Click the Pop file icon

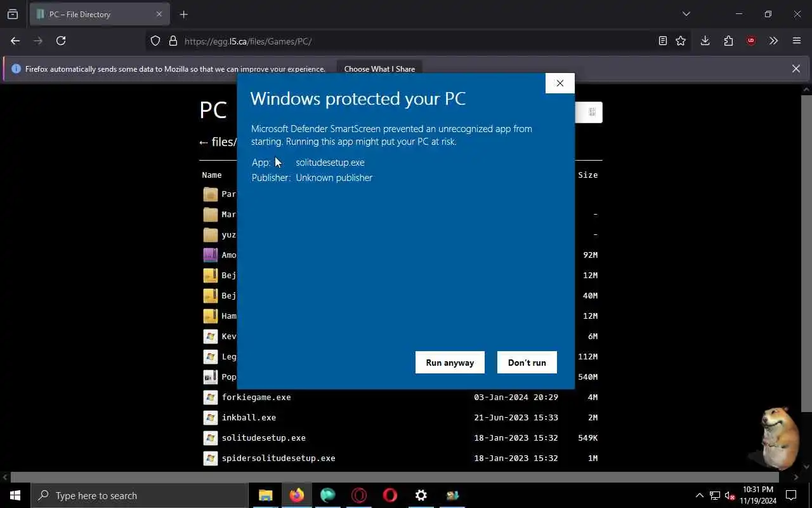coord(211,377)
